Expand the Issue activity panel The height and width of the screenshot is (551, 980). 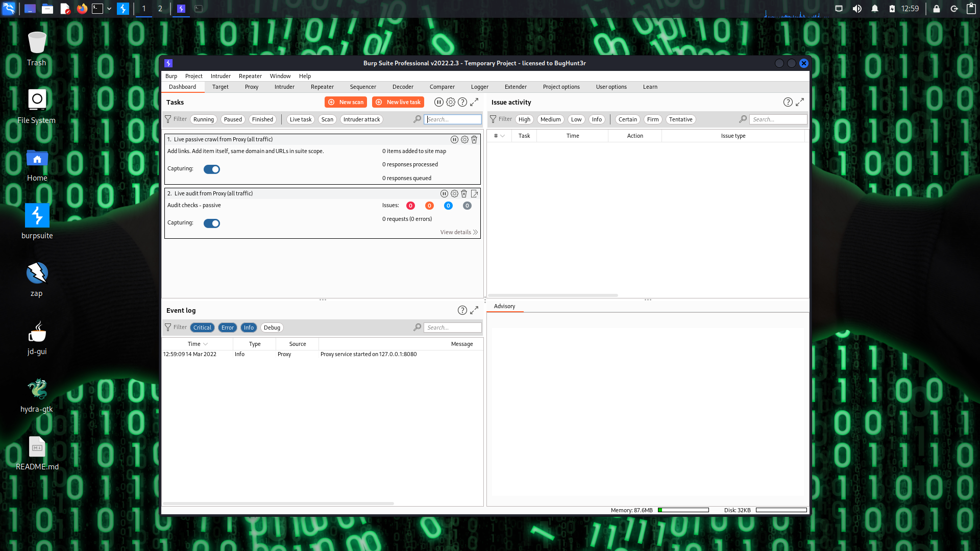coord(800,102)
